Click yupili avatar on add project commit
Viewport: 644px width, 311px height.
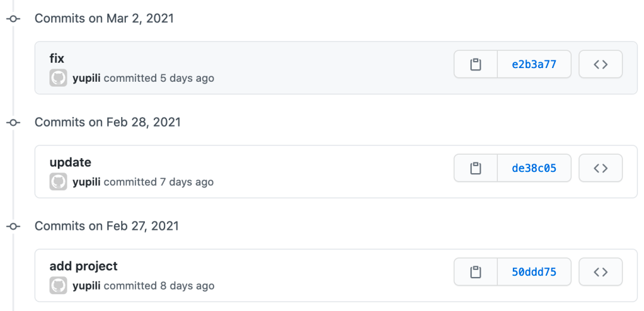click(58, 286)
